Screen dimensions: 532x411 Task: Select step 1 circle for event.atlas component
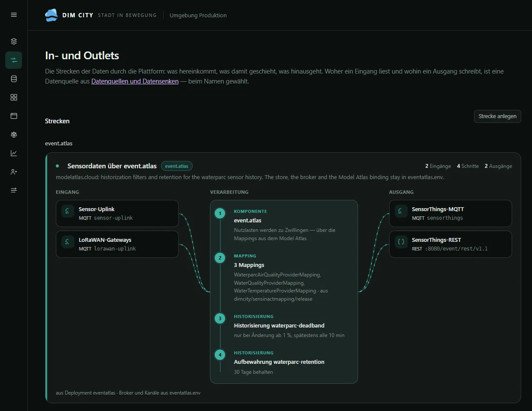pos(220,213)
